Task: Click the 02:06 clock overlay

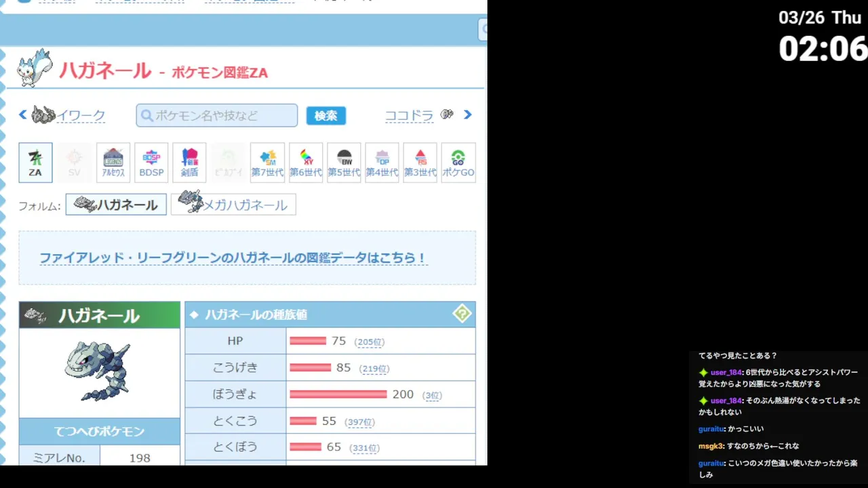Action: coord(823,49)
